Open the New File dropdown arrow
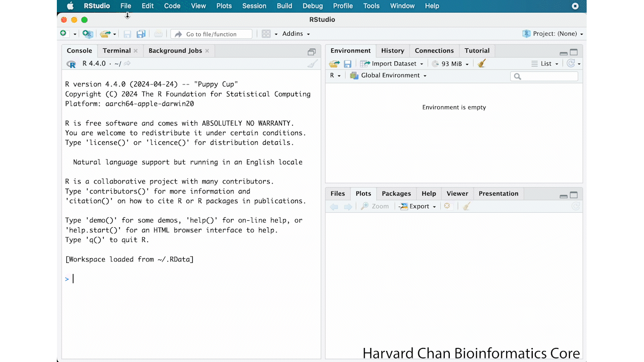 (75, 34)
